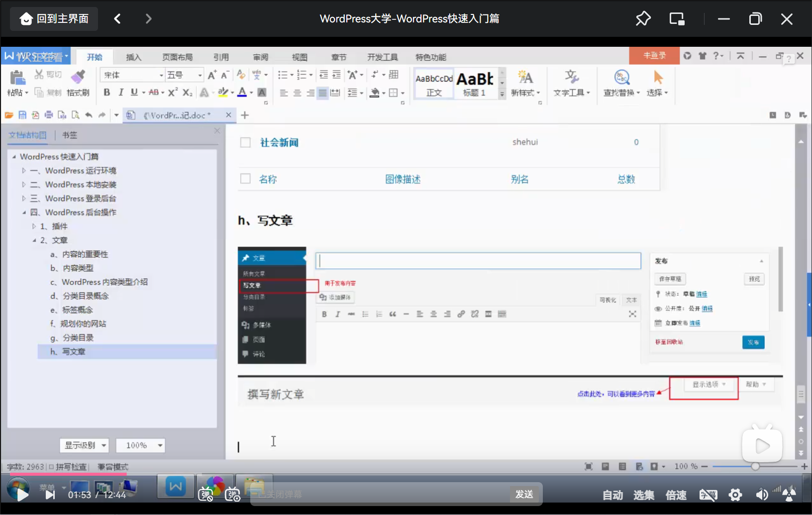This screenshot has height=515, width=812.
Task: Click the format painter brush icon
Action: tap(78, 76)
